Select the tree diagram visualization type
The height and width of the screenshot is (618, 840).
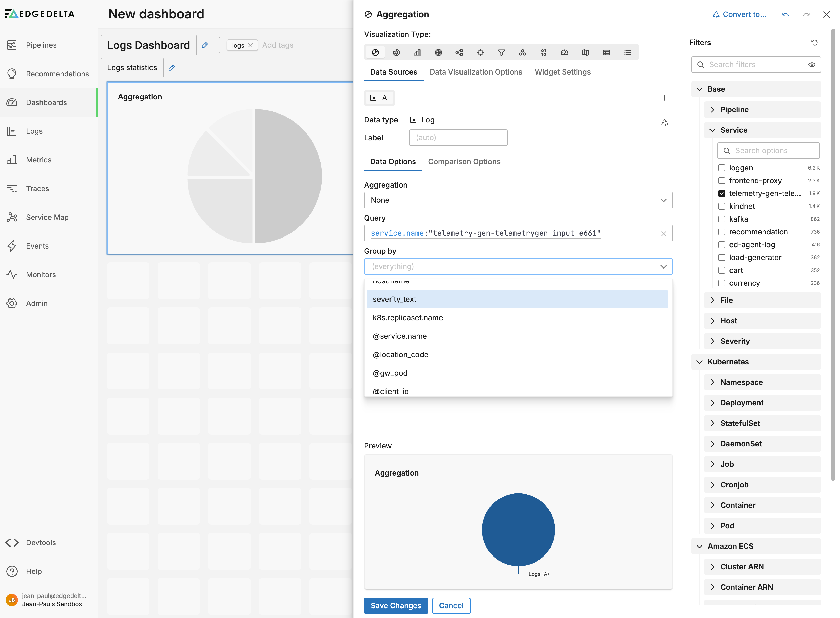point(459,53)
